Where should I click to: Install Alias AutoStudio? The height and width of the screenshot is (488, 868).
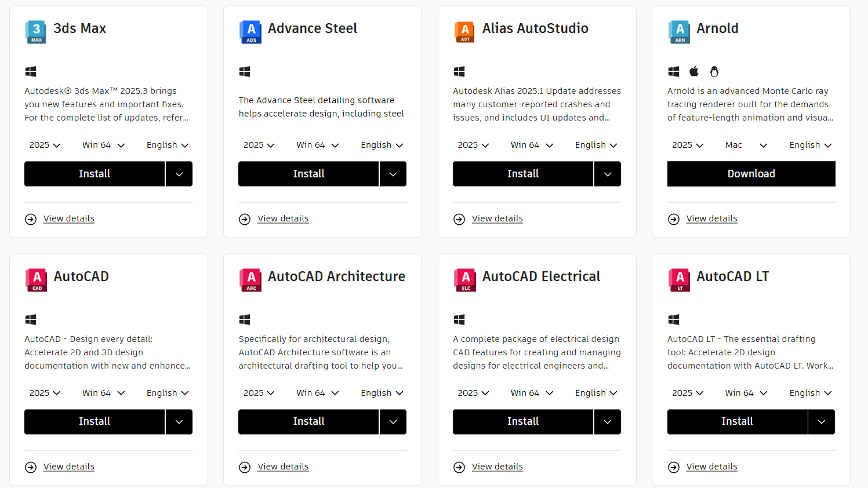coord(523,174)
